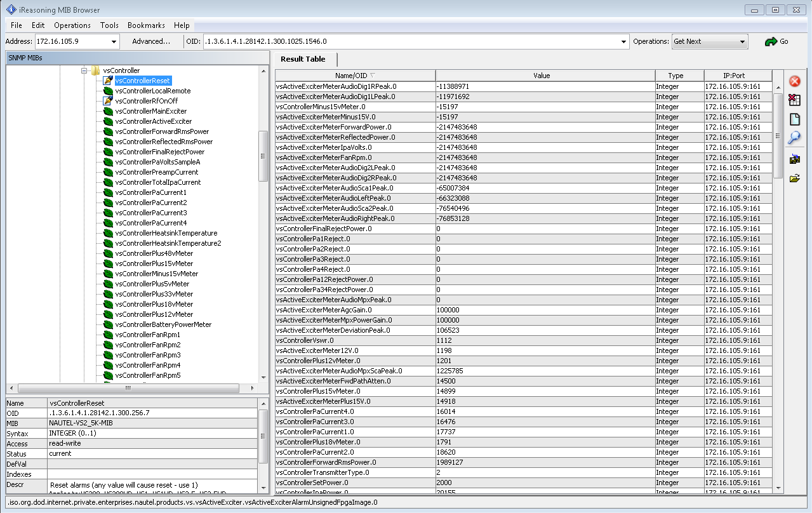Click the save results disk icon
This screenshot has height=513, width=812.
coord(794,159)
